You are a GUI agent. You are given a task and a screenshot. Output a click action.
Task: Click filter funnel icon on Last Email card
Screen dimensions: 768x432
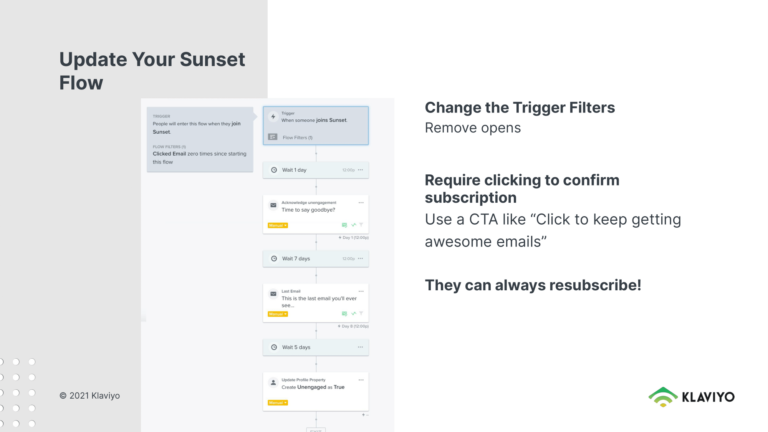[x=361, y=313]
